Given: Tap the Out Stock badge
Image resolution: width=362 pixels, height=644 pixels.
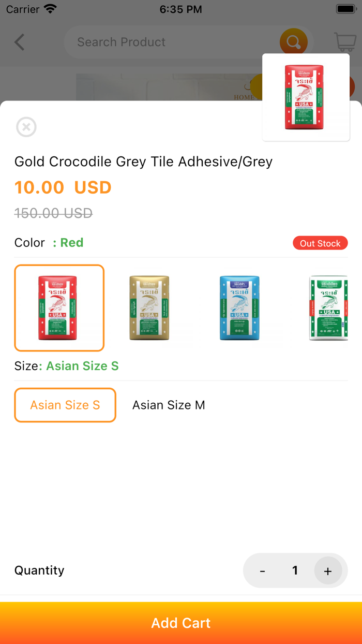Looking at the screenshot, I should point(320,243).
